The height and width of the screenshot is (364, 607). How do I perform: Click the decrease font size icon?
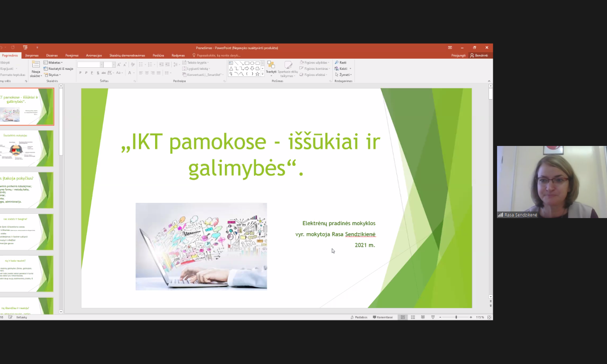125,64
